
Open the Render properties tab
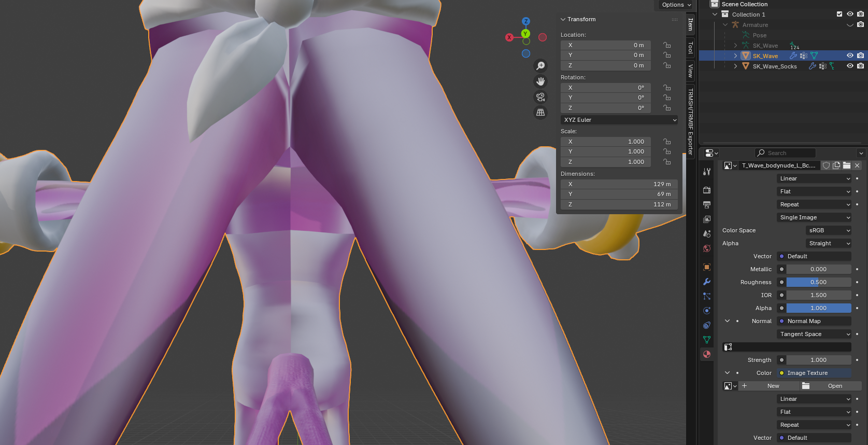[x=707, y=190]
